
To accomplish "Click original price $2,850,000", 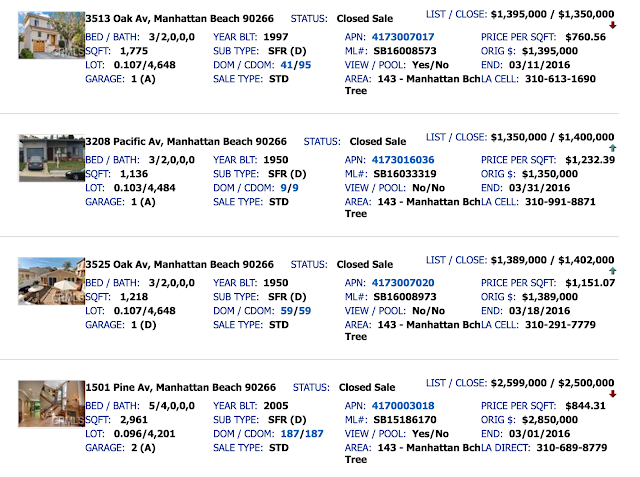I will (x=550, y=420).
